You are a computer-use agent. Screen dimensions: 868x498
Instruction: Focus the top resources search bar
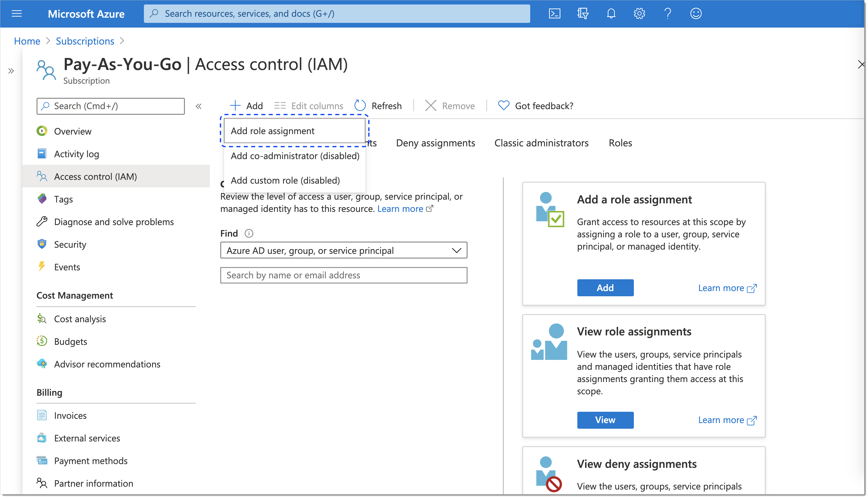pos(337,14)
